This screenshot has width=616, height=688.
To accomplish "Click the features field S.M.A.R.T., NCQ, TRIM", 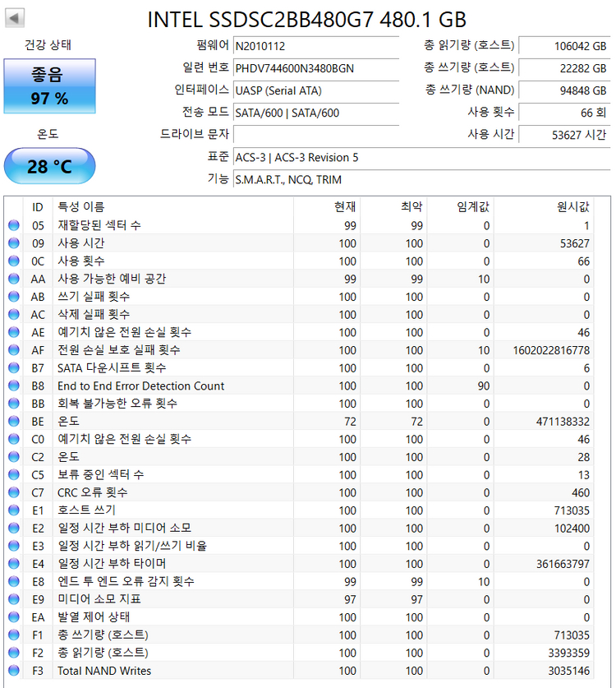I will coord(422,179).
